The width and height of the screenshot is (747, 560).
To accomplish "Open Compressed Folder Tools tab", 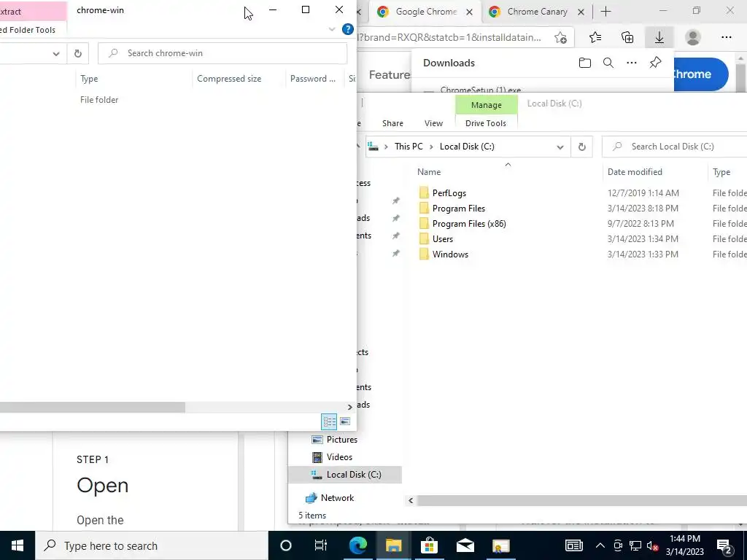I will pyautogui.click(x=28, y=29).
